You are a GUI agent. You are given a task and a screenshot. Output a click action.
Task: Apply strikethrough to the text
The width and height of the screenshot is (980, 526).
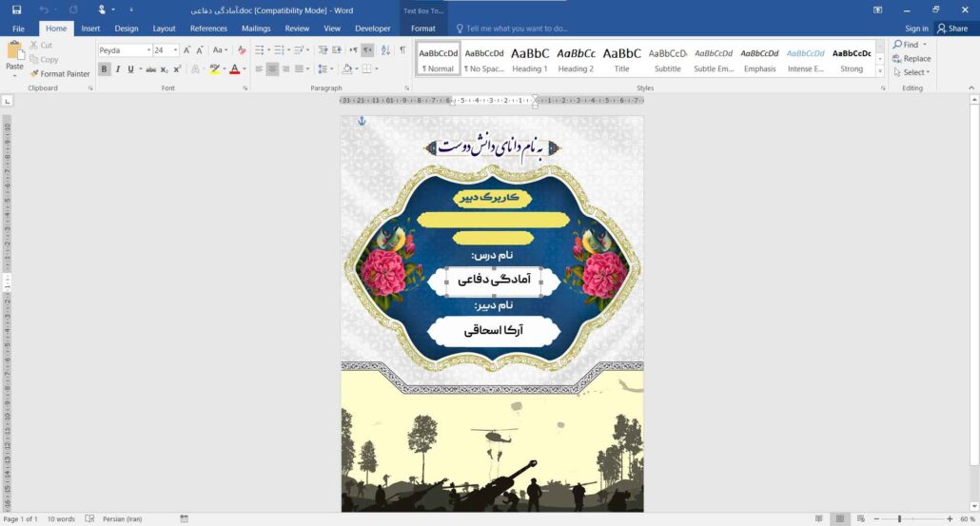152,69
